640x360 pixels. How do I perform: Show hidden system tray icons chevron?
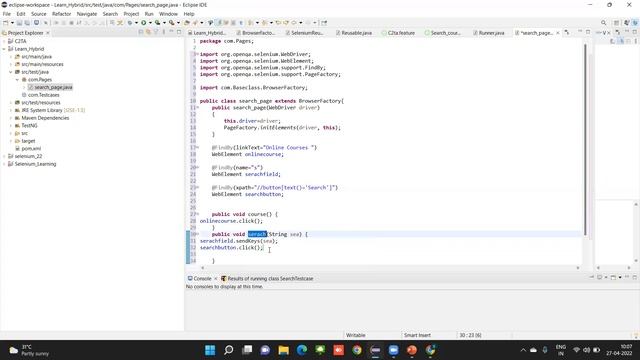(523, 350)
